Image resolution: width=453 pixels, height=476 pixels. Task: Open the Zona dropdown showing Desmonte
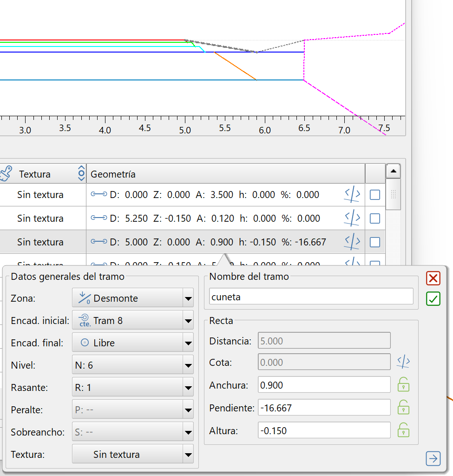[132, 298]
